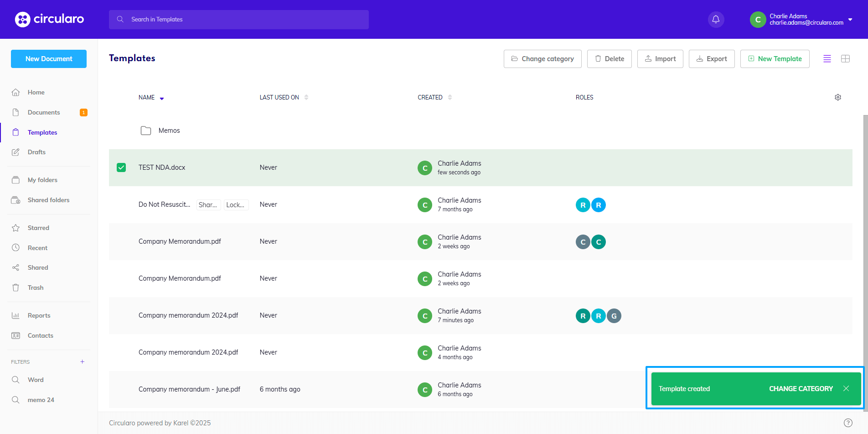Go to Documents in sidebar
Screen dimensions: 868x434
click(x=44, y=112)
